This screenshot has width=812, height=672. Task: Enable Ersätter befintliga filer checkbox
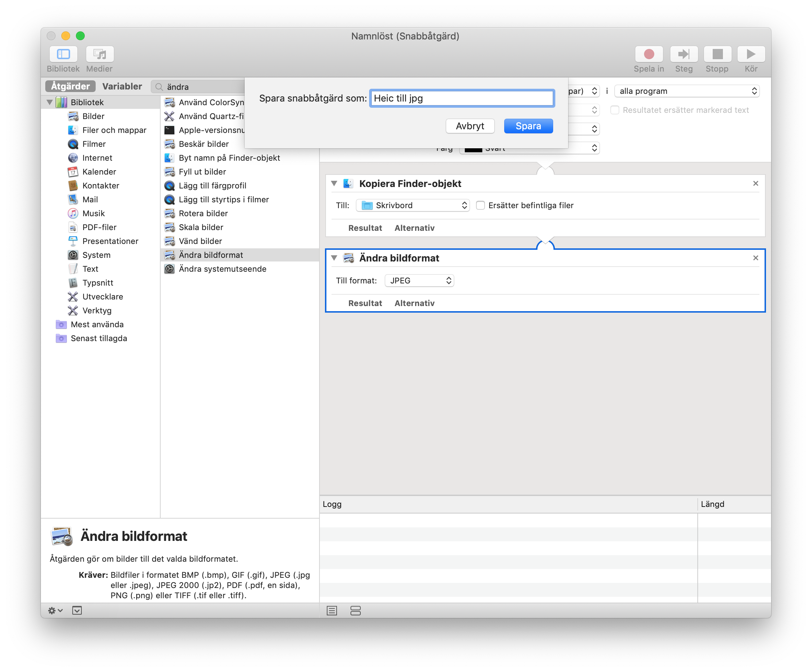[480, 205]
